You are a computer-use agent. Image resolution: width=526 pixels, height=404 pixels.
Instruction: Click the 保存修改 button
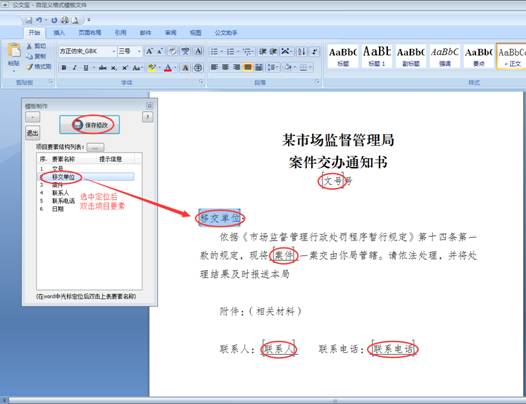[90, 125]
